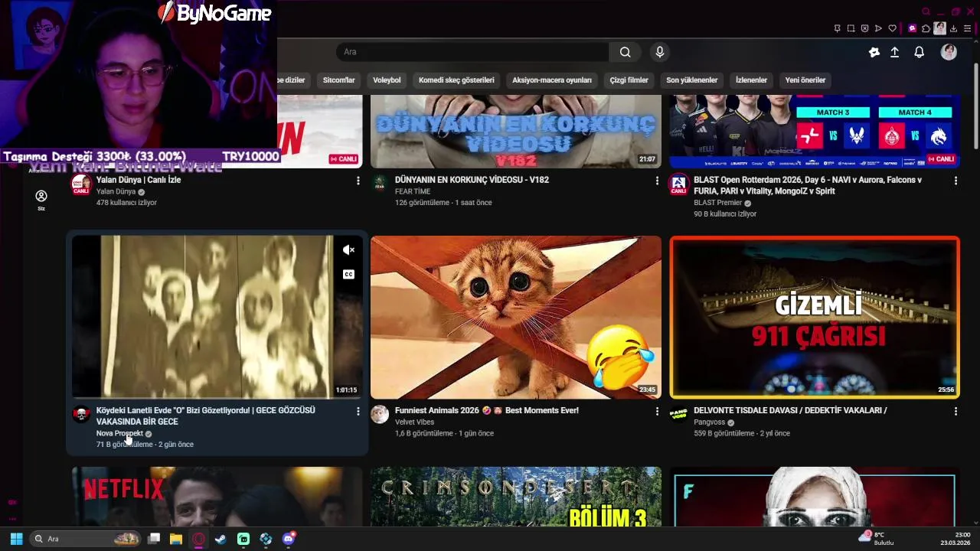Open the Opera tab search magnifier icon
The width and height of the screenshot is (980, 551).
pyautogui.click(x=926, y=11)
